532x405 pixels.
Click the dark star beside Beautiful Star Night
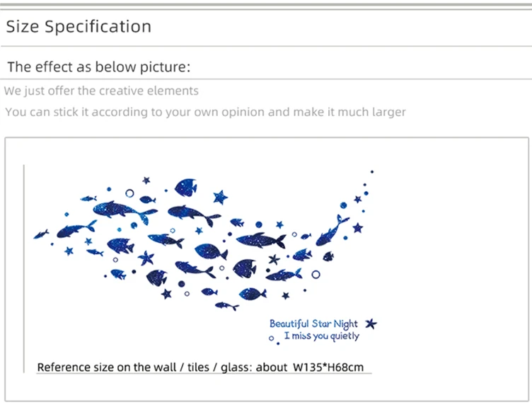[x=371, y=324]
